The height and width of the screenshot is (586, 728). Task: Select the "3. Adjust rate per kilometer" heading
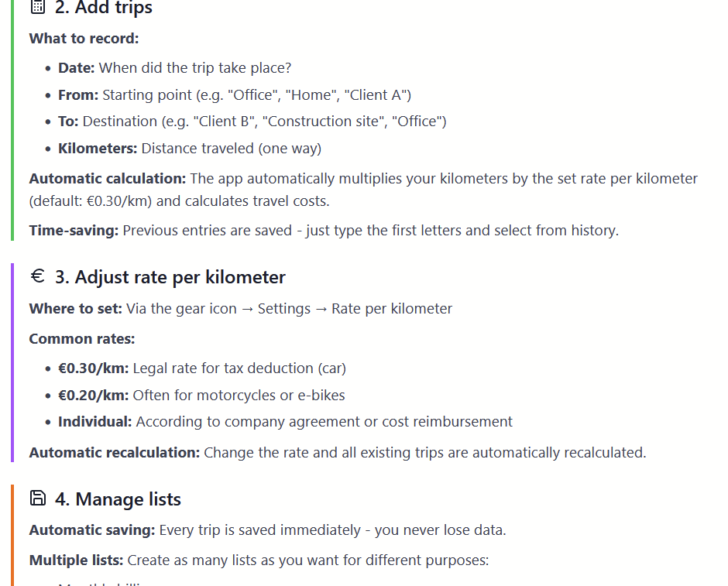170,277
